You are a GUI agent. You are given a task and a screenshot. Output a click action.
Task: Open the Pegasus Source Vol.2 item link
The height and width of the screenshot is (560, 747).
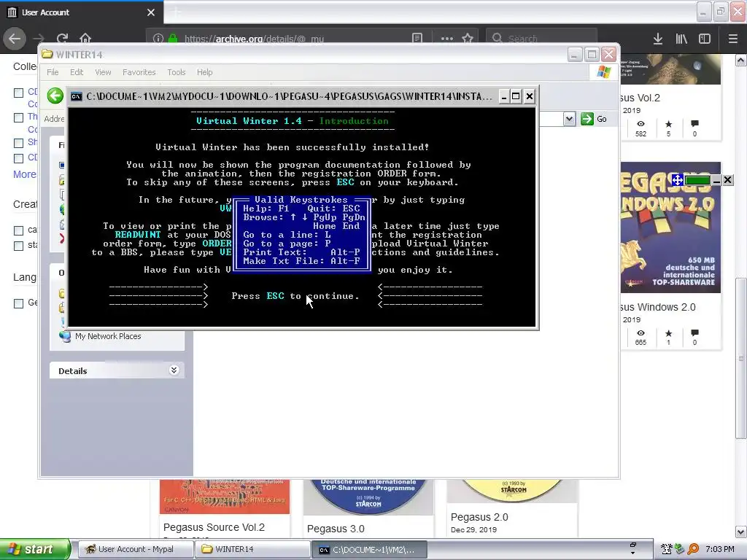(x=214, y=527)
